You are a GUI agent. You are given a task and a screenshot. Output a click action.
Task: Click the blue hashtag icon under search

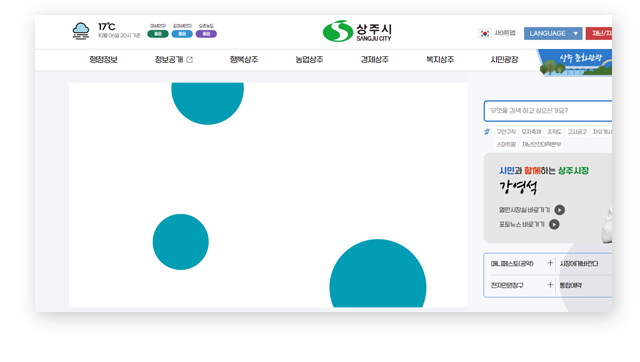click(487, 131)
